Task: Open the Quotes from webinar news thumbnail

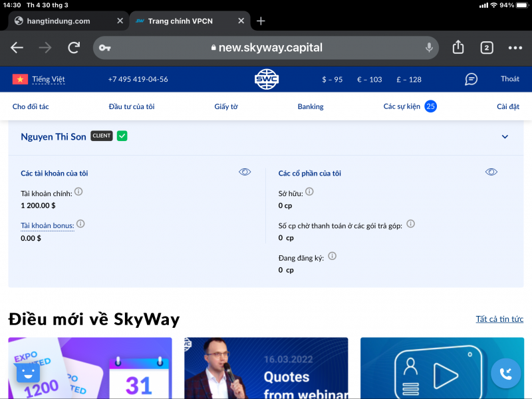Action: pos(266,369)
